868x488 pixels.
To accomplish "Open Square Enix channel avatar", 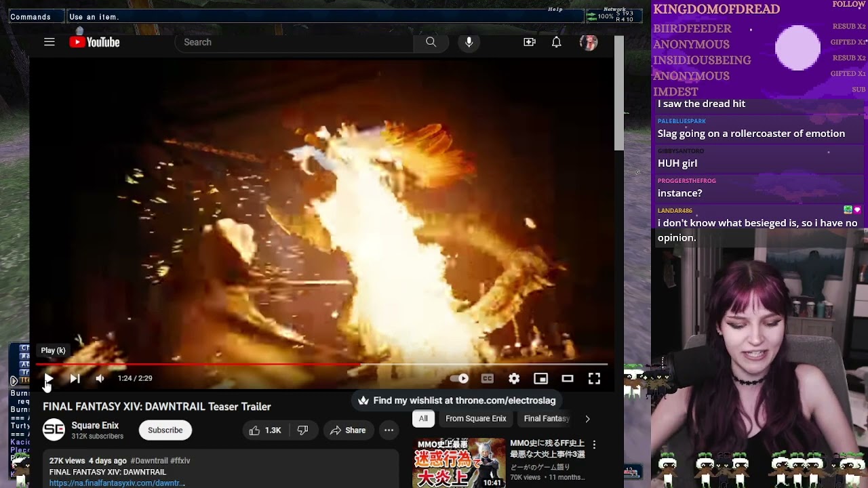I will click(54, 430).
